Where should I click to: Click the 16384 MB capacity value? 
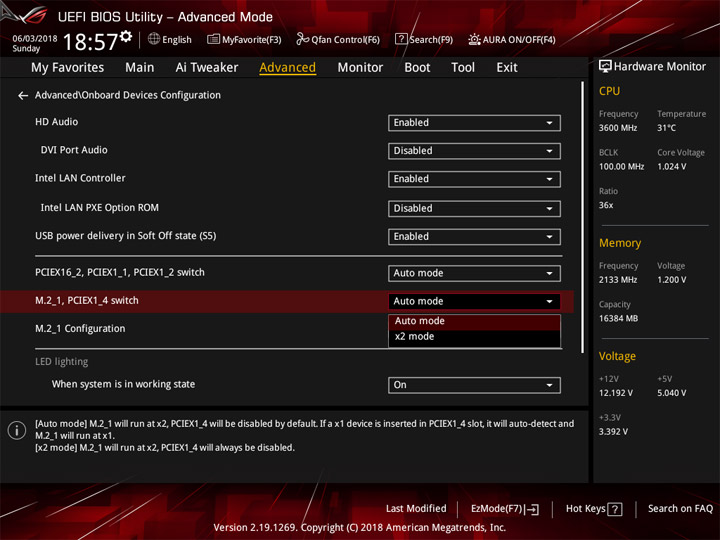coord(618,319)
